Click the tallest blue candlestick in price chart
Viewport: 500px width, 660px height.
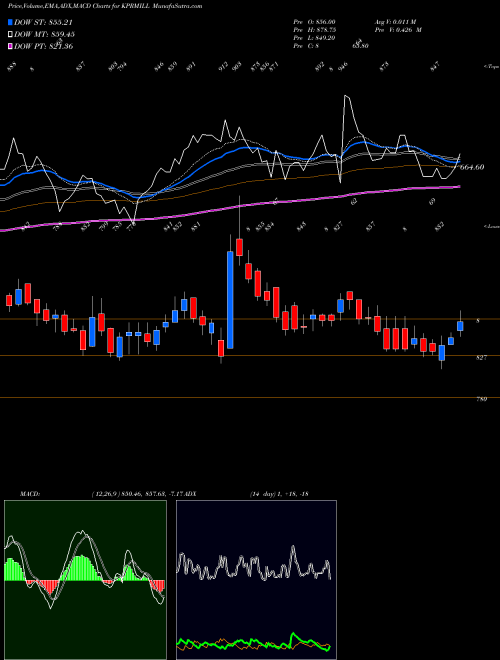click(230, 300)
